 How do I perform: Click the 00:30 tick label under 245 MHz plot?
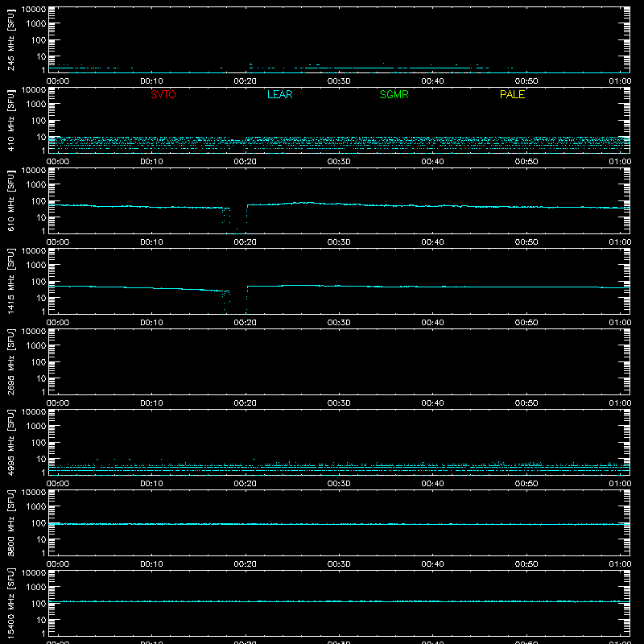(339, 81)
